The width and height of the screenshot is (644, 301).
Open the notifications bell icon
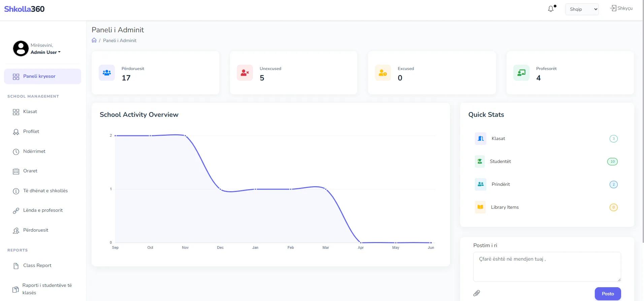click(551, 9)
